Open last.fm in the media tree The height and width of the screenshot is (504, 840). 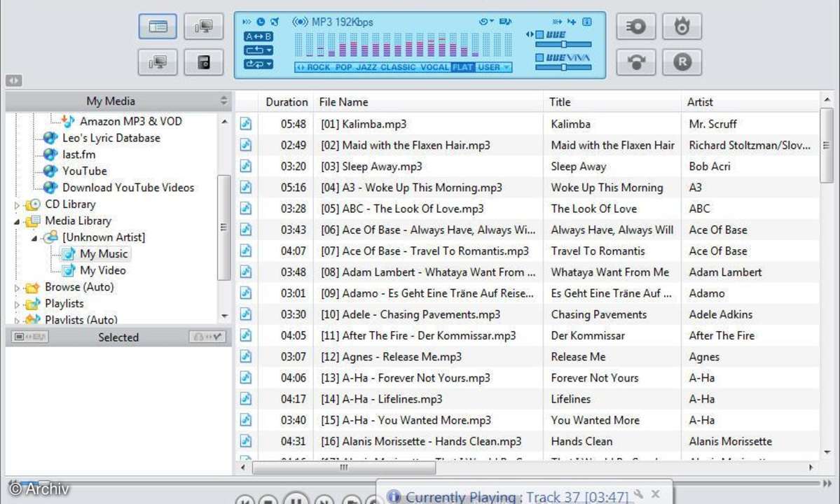[78, 154]
